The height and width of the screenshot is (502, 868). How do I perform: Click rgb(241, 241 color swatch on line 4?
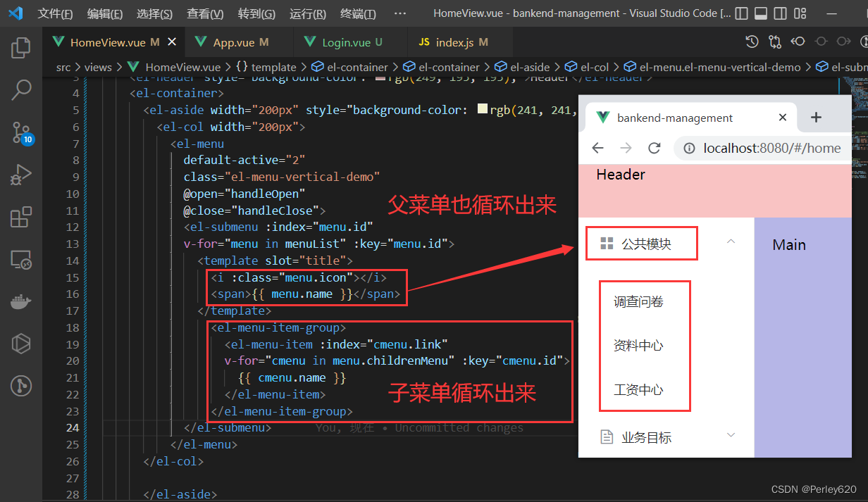coord(483,110)
